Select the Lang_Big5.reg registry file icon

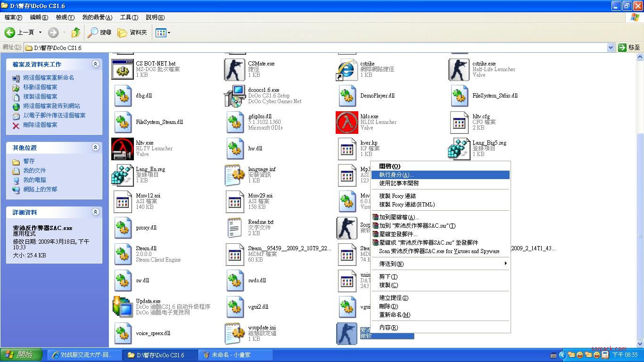459,149
